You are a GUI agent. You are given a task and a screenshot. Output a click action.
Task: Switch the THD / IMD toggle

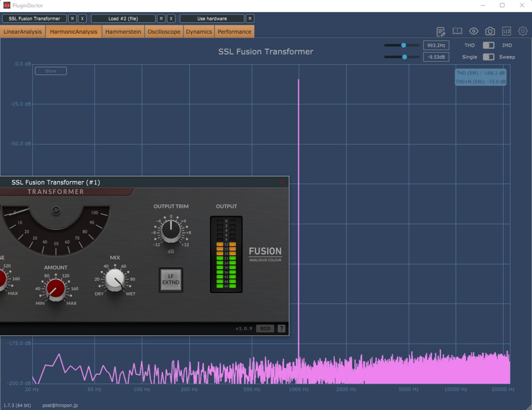(x=488, y=45)
